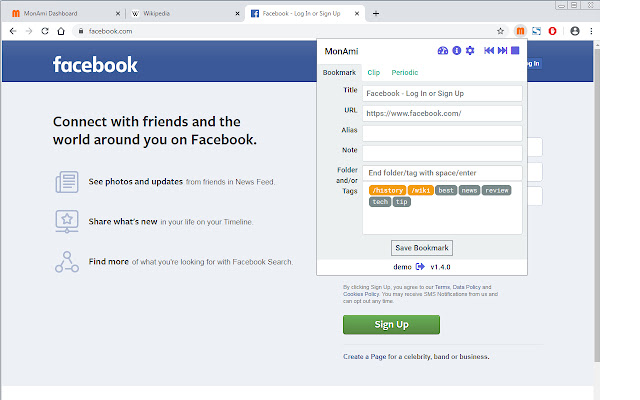Click the skip-to-previous icon in MonAmi
640x400 pixels.
coord(489,51)
